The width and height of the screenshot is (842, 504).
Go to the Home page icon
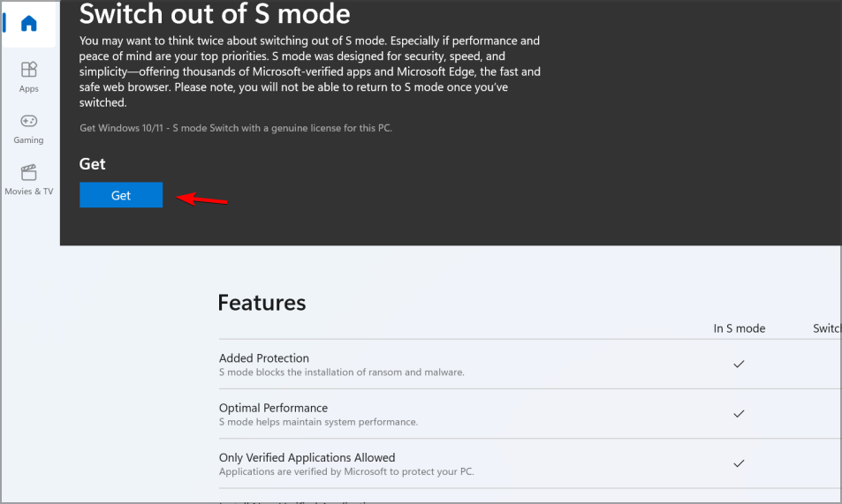(x=29, y=24)
